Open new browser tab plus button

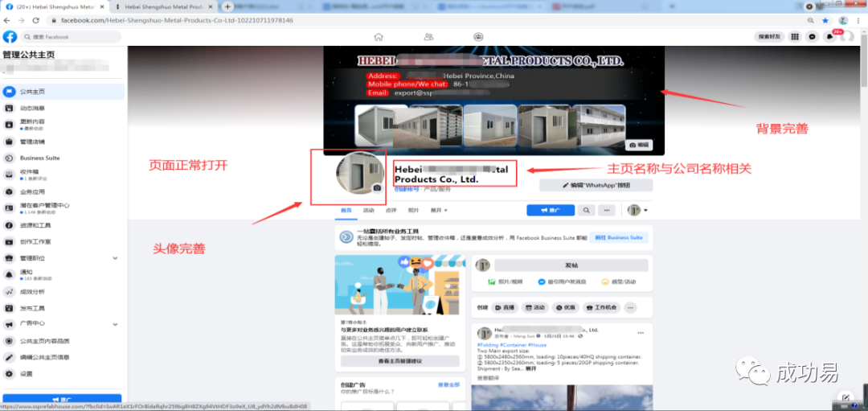tap(227, 6)
